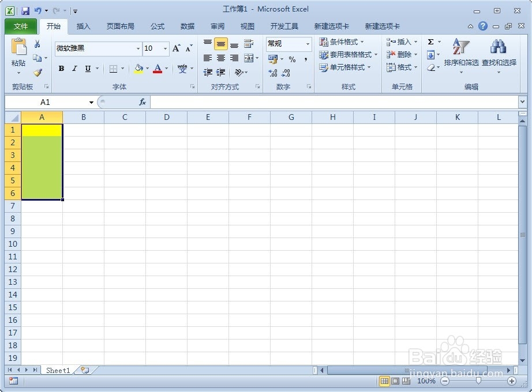Toggle Italic formatting
532x392 pixels.
tap(74, 69)
